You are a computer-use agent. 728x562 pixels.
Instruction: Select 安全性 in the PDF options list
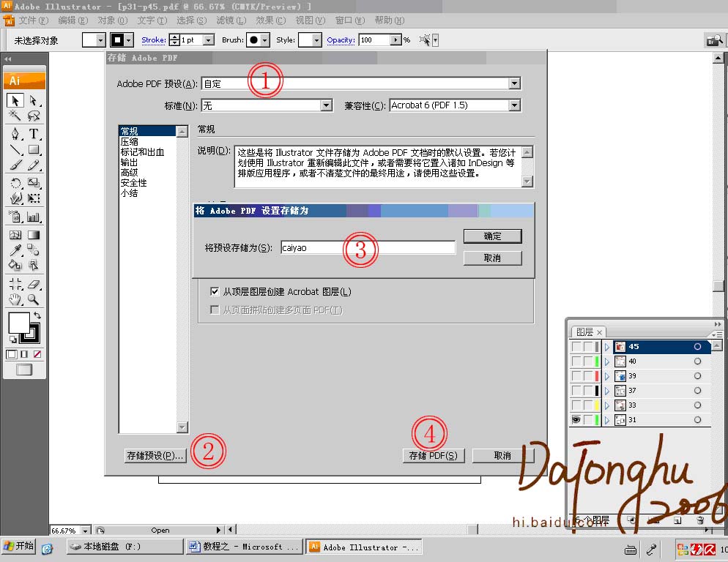134,182
